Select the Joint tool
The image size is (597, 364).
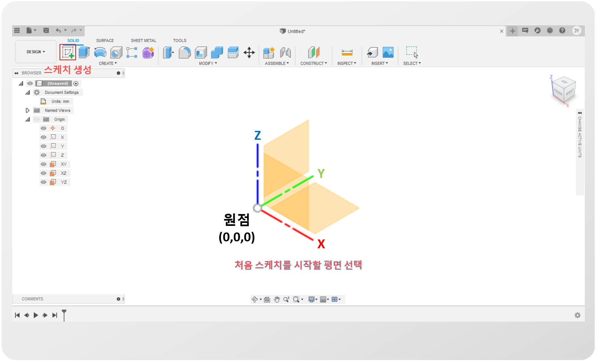pos(285,52)
